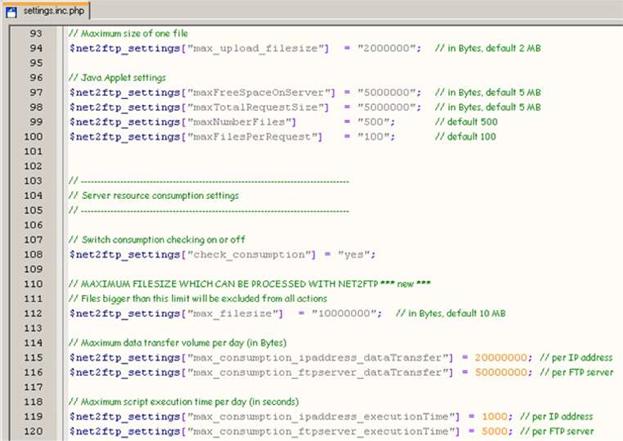Screen dimensions: 623x441
Task: Select the settings.inc.php tab
Action: 47,11
